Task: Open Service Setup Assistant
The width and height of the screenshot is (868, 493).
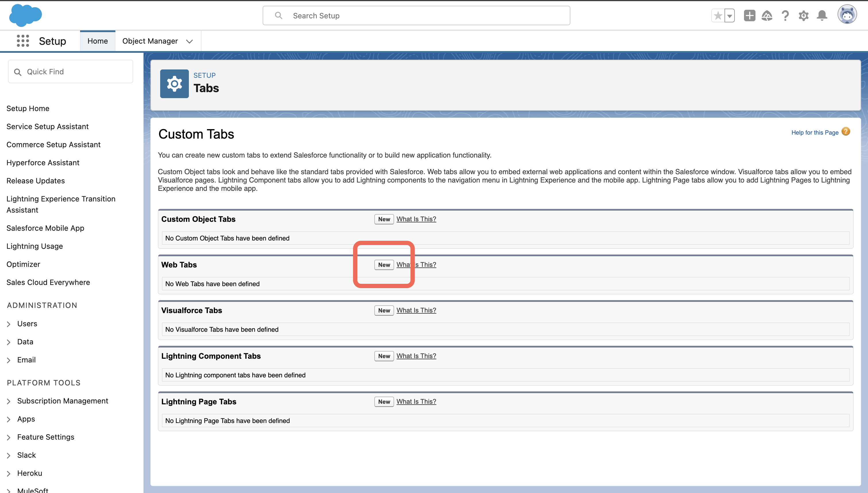Action: (x=47, y=126)
